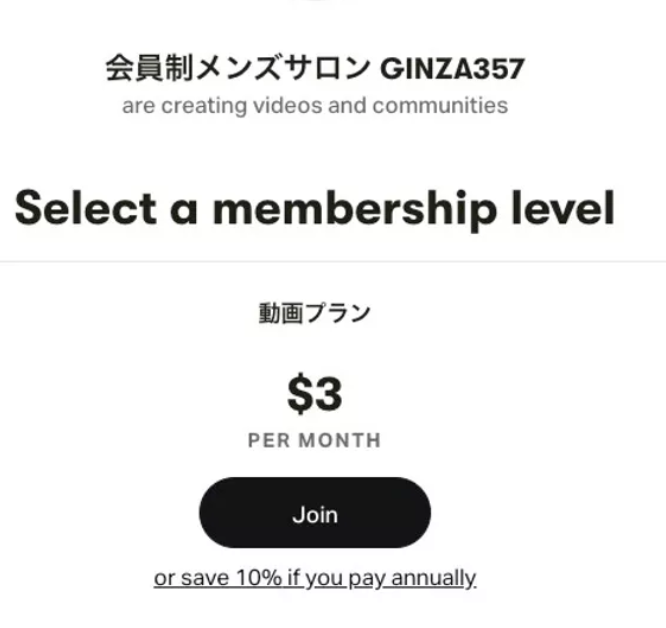This screenshot has width=666, height=628.
Task: Click the divider line under the heading
Action: [333, 262]
